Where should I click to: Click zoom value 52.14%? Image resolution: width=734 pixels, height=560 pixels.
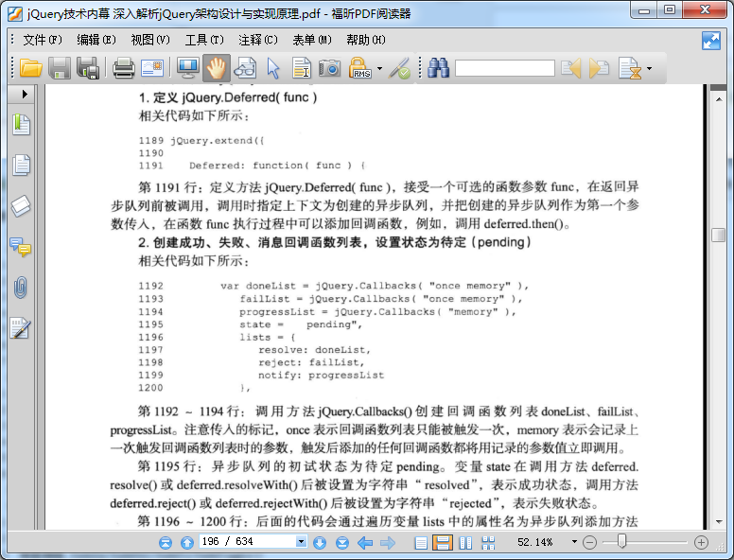coord(535,542)
